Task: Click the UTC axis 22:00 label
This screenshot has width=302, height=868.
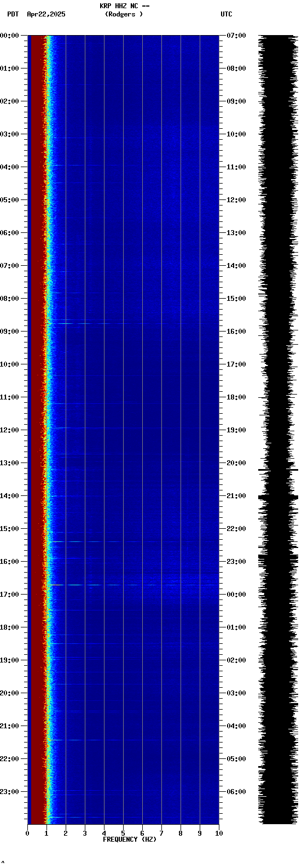Action: [x=236, y=529]
